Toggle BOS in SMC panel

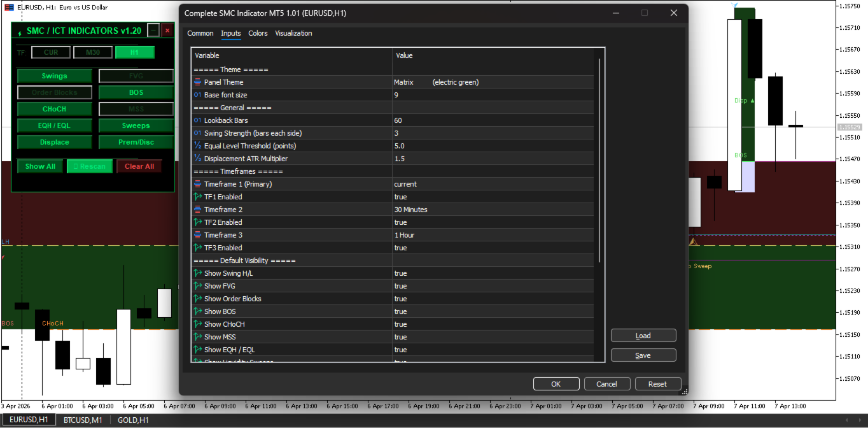(136, 92)
